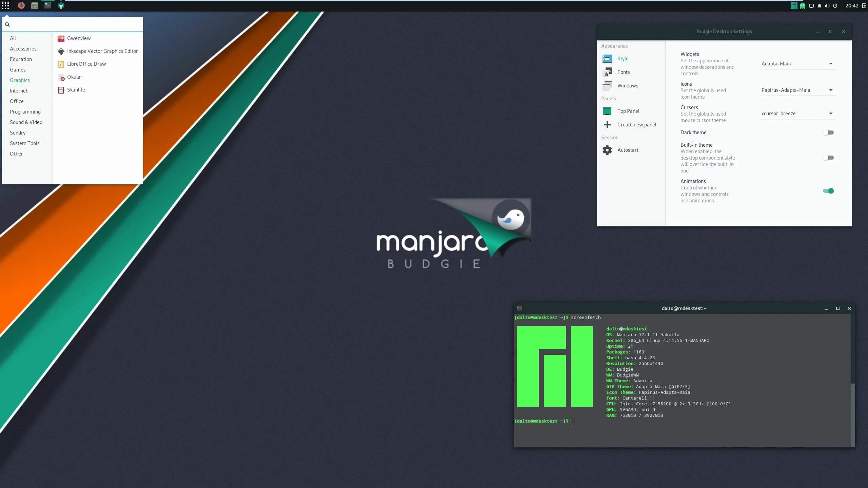This screenshot has height=488, width=868.
Task: Open the applications menu grid icon
Action: [x=5, y=6]
